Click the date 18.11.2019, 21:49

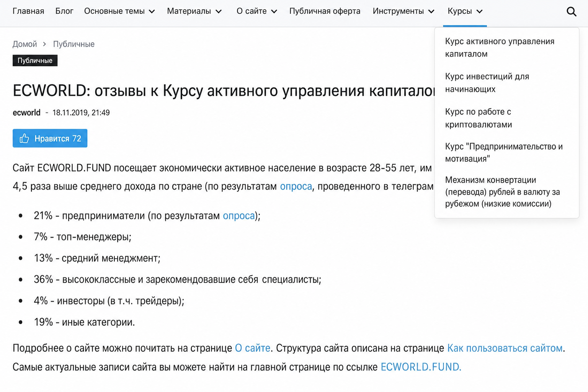(x=81, y=113)
